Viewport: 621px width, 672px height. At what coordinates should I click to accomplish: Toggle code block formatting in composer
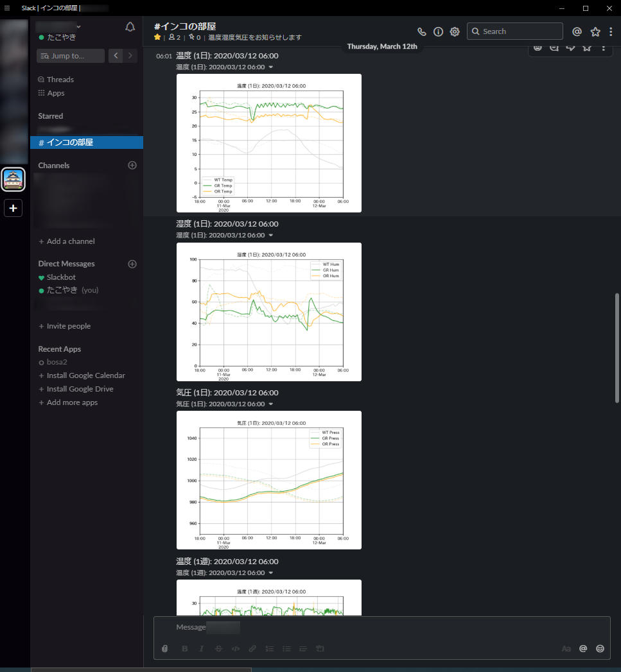[320, 648]
